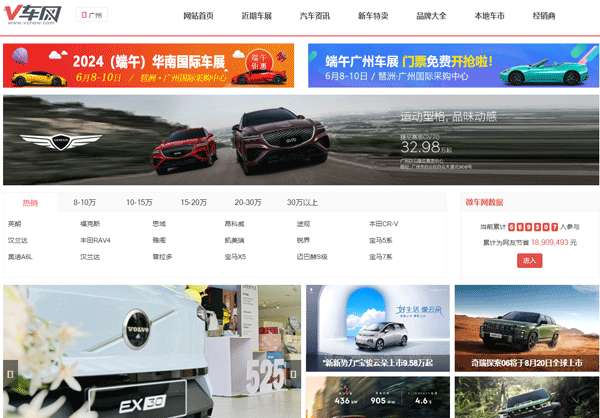Switch to the 10-15万 price tab

pyautogui.click(x=139, y=202)
